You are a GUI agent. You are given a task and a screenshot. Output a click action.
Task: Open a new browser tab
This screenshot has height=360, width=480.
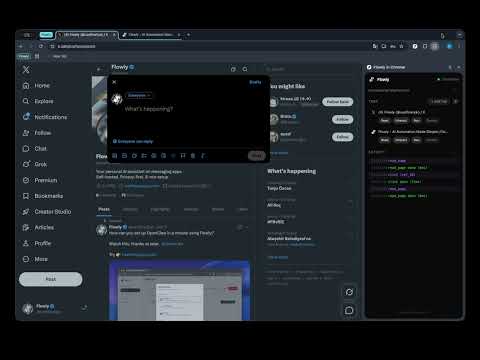tap(188, 35)
